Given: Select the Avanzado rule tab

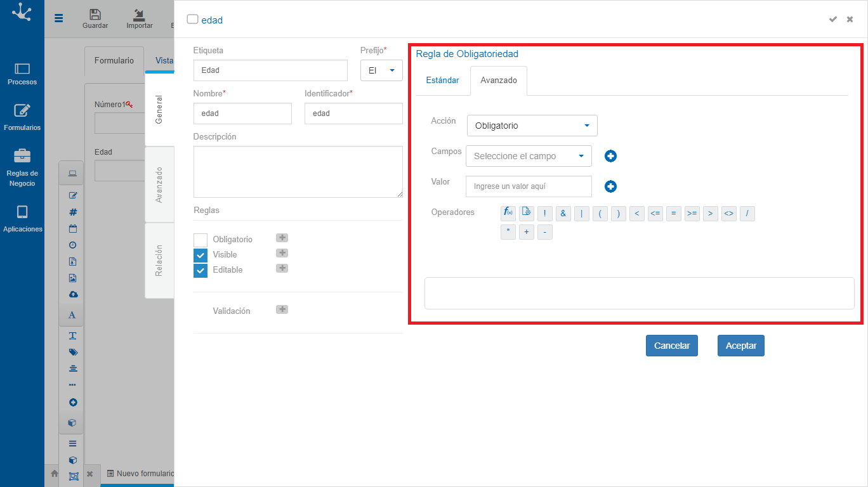Looking at the screenshot, I should click(x=499, y=81).
